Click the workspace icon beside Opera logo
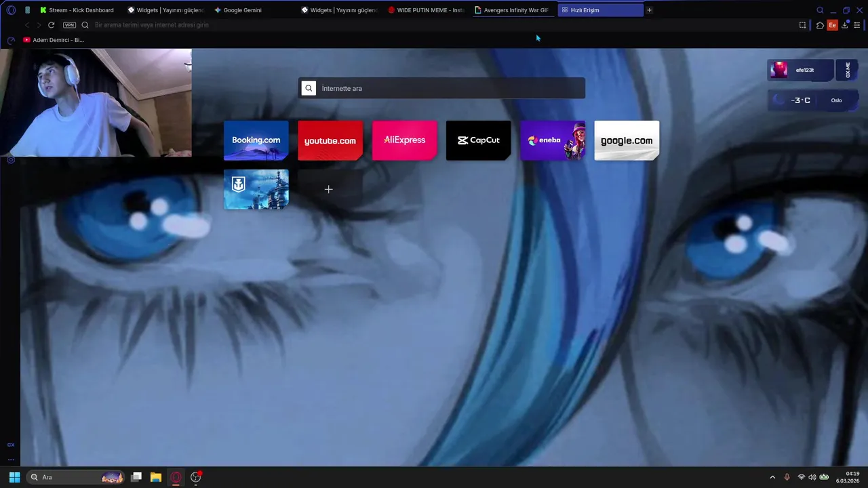The width and height of the screenshot is (868, 488). (x=27, y=10)
